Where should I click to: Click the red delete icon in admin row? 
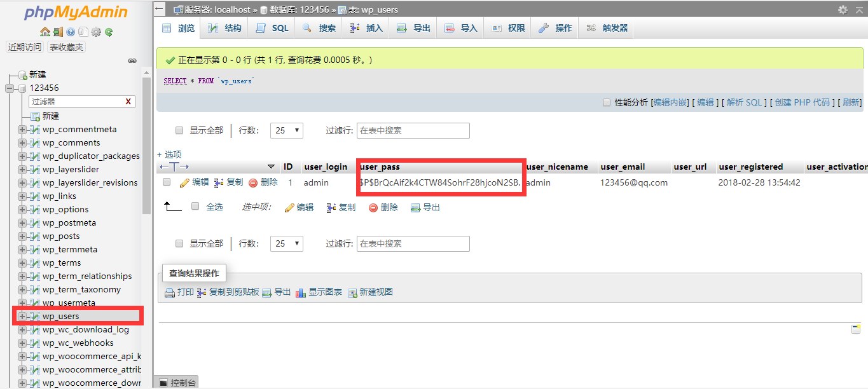tap(253, 182)
